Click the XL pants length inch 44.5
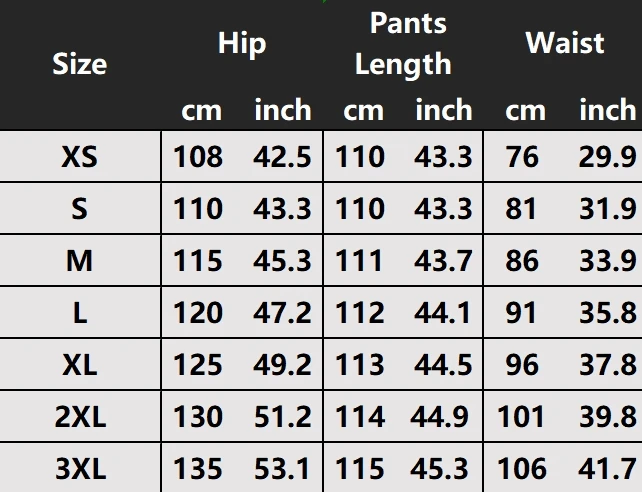The height and width of the screenshot is (492, 642). click(x=443, y=365)
